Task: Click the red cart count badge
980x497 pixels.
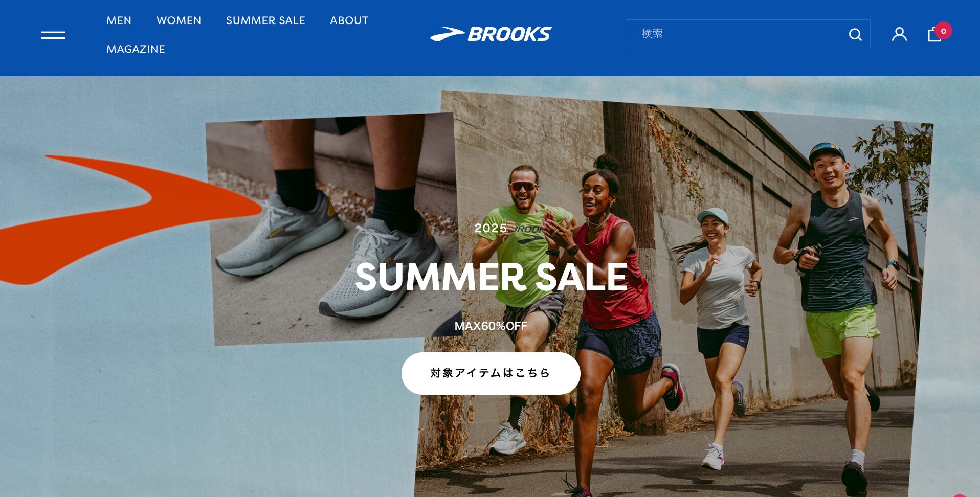Action: (x=943, y=31)
